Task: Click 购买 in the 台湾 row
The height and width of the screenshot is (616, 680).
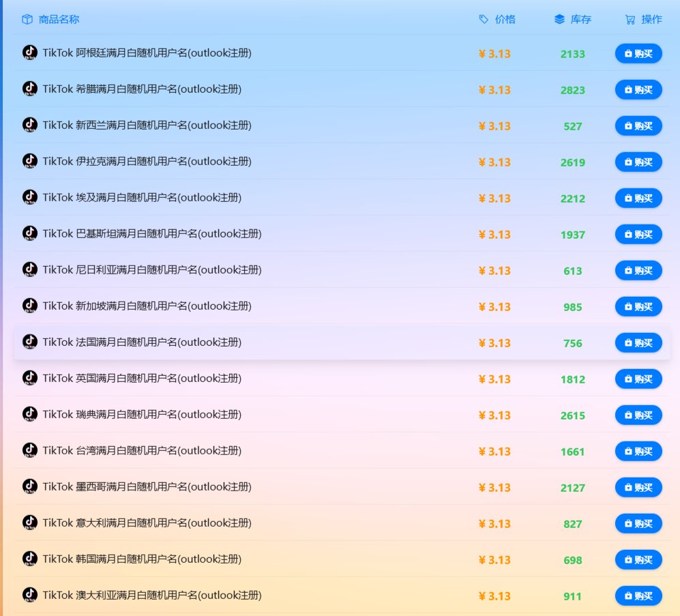Action: point(638,451)
